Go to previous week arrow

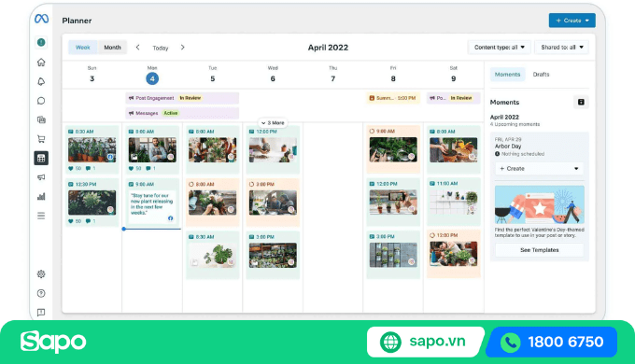tap(137, 48)
